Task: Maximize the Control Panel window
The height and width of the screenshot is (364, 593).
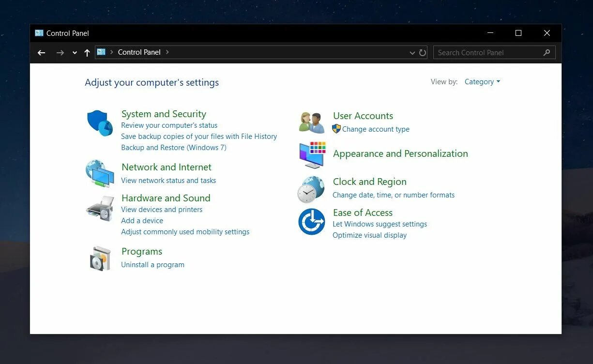Action: tap(518, 33)
